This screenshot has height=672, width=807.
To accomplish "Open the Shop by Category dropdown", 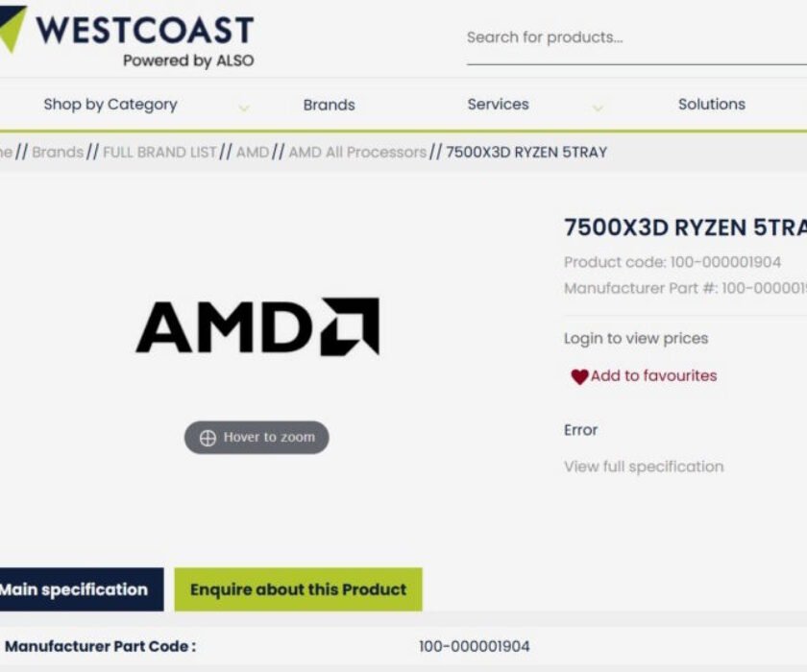I will (x=110, y=104).
